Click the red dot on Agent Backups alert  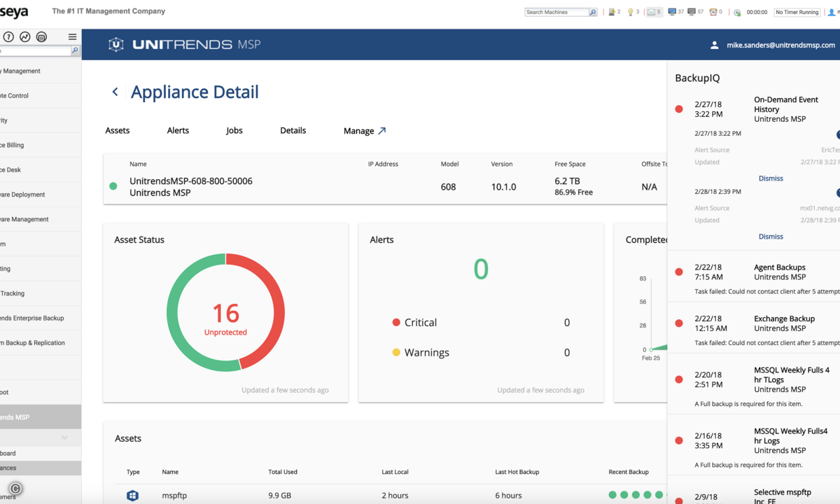[x=679, y=272]
